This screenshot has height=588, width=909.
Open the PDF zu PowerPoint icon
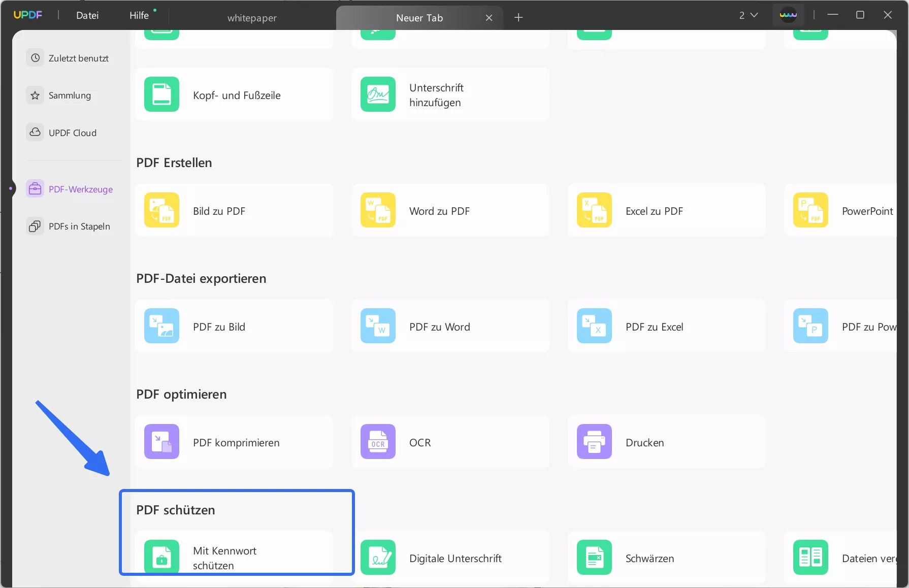tap(810, 326)
